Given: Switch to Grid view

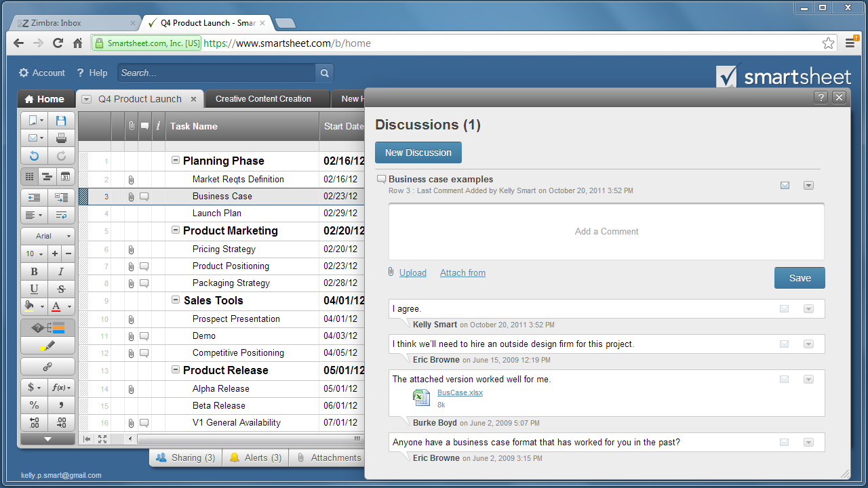Looking at the screenshot, I should pyautogui.click(x=30, y=177).
